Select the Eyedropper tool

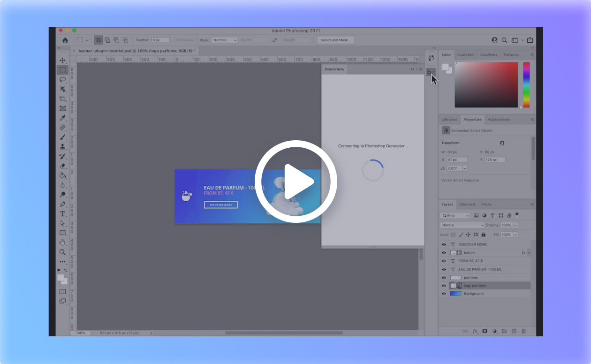coord(62,118)
